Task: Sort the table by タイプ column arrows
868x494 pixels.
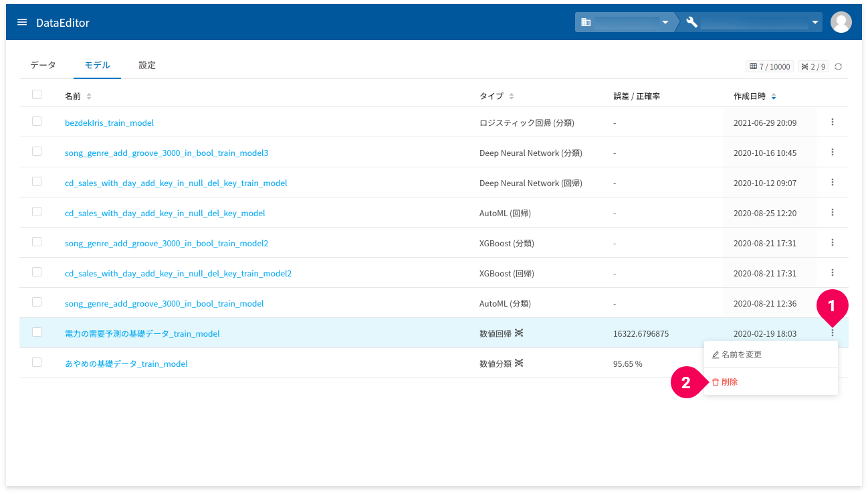Action: (512, 96)
